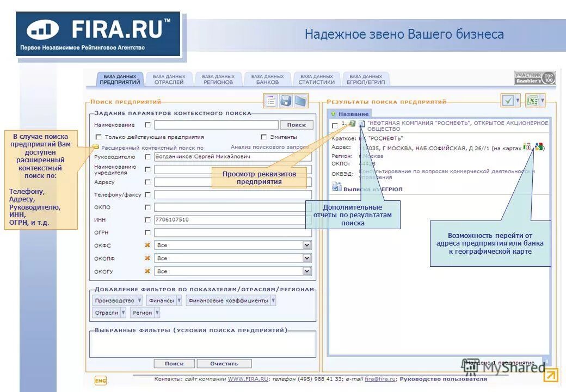Open the ОКОПФ dropdown
Image resolution: width=566 pixels, height=392 pixels.
coord(306,258)
